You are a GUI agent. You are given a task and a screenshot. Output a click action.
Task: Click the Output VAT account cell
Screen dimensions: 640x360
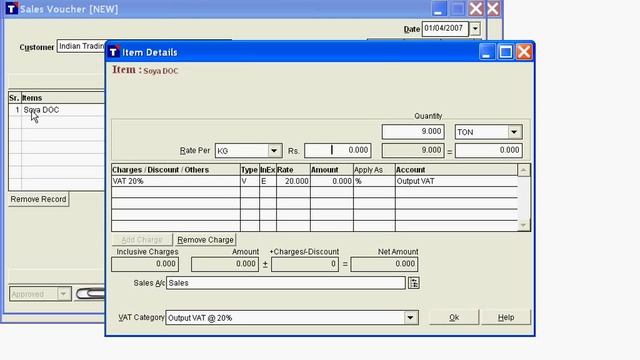click(x=456, y=181)
